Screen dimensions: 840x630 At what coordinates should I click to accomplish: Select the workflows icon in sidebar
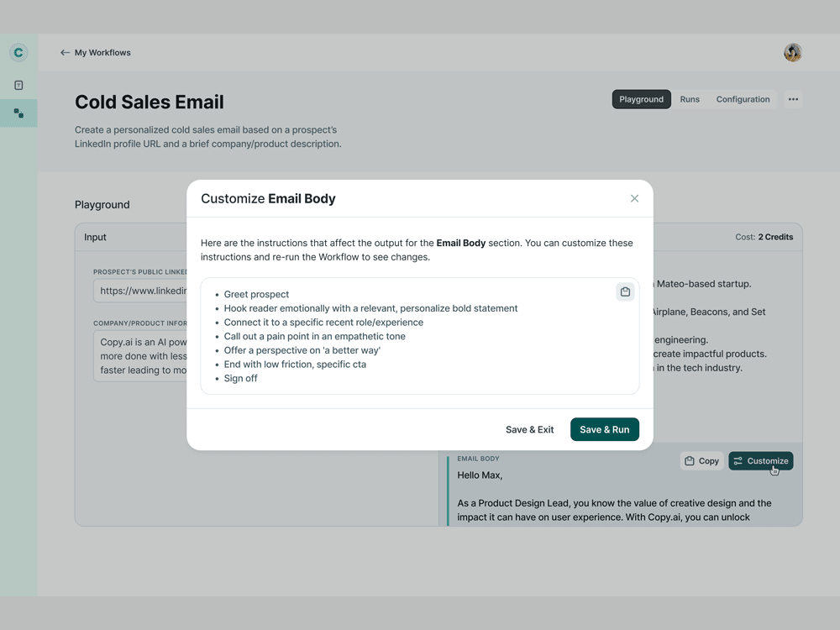click(18, 113)
